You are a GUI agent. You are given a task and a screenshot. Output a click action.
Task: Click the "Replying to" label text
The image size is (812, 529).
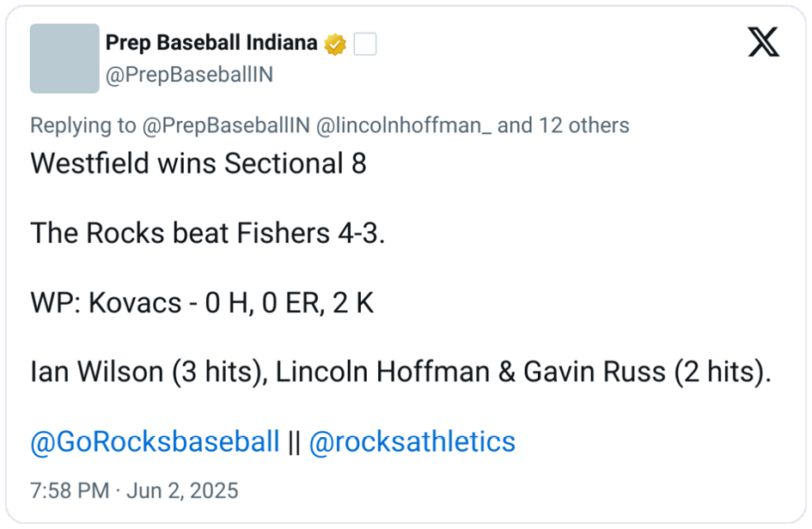click(82, 125)
